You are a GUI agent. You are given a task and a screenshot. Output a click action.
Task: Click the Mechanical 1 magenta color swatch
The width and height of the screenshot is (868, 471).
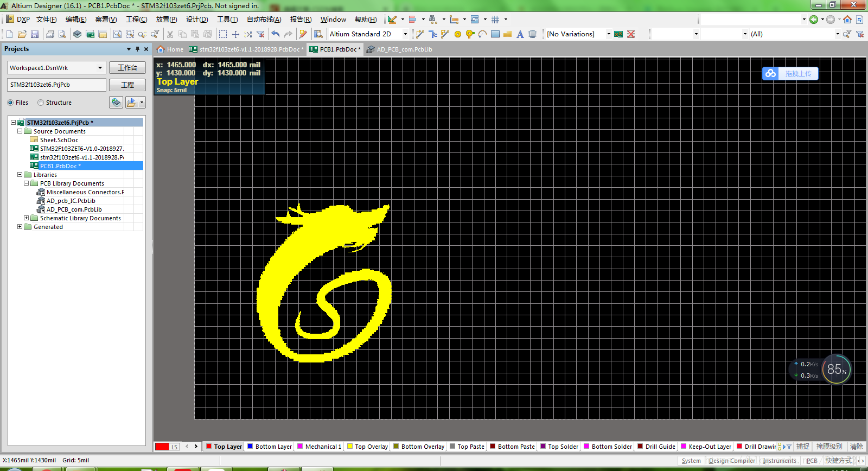click(300, 447)
